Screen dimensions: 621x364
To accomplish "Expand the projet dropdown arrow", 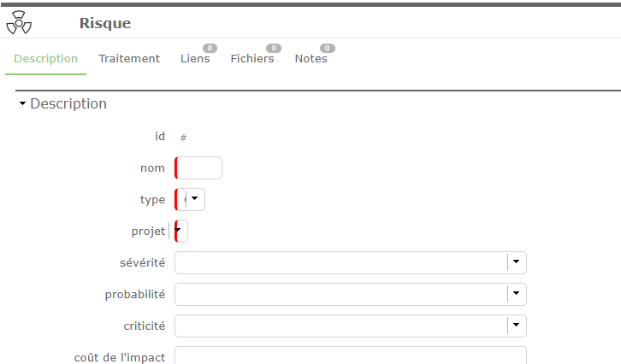I will click(x=179, y=231).
